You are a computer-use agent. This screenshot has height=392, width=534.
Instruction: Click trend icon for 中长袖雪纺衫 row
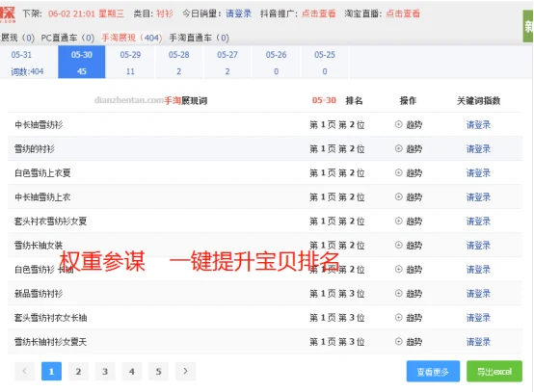point(398,124)
